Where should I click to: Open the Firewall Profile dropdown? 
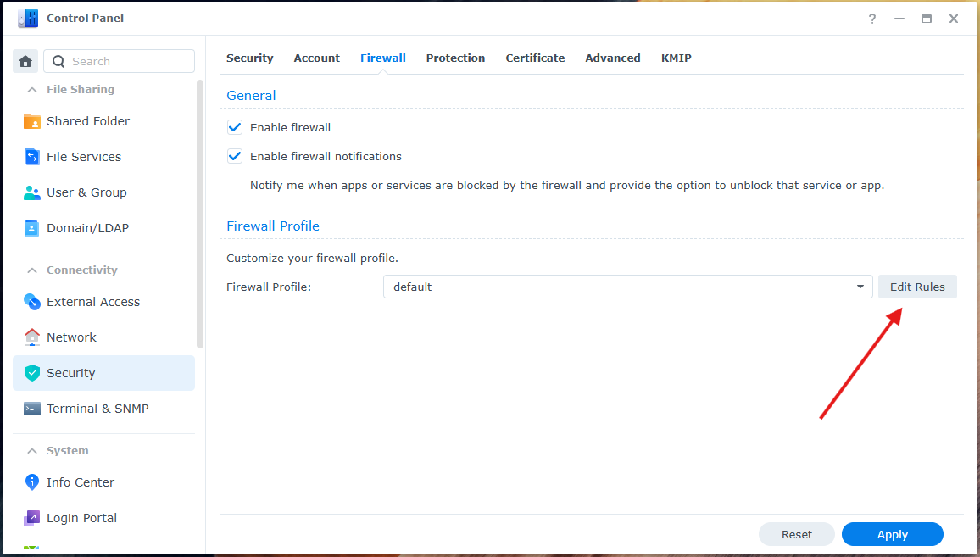(x=627, y=287)
